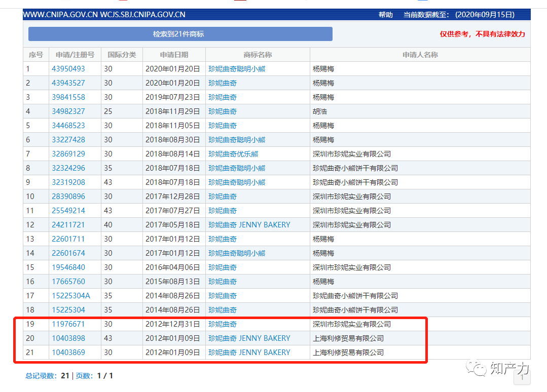Open registration number 34468523
Screen dimensions: 547x392
(x=68, y=126)
